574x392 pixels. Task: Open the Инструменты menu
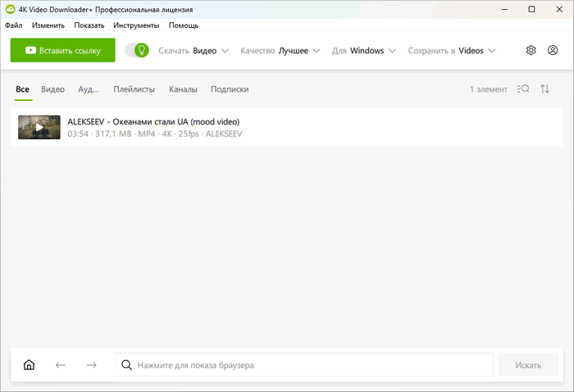click(x=136, y=25)
